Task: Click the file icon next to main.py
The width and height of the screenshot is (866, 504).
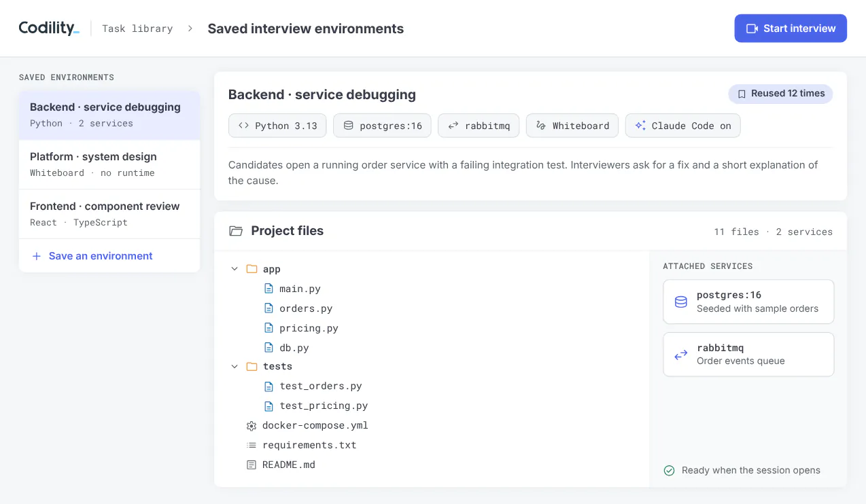Action: point(269,289)
